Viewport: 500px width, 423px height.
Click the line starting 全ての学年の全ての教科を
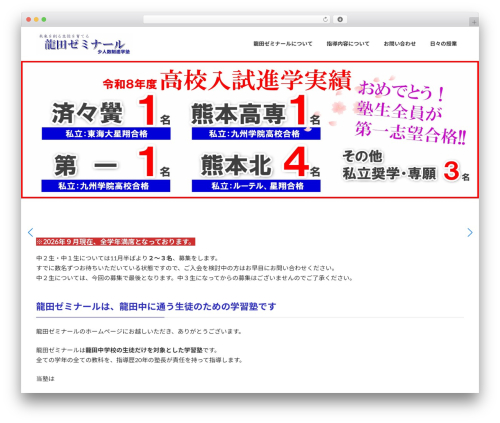pyautogui.click(x=139, y=360)
